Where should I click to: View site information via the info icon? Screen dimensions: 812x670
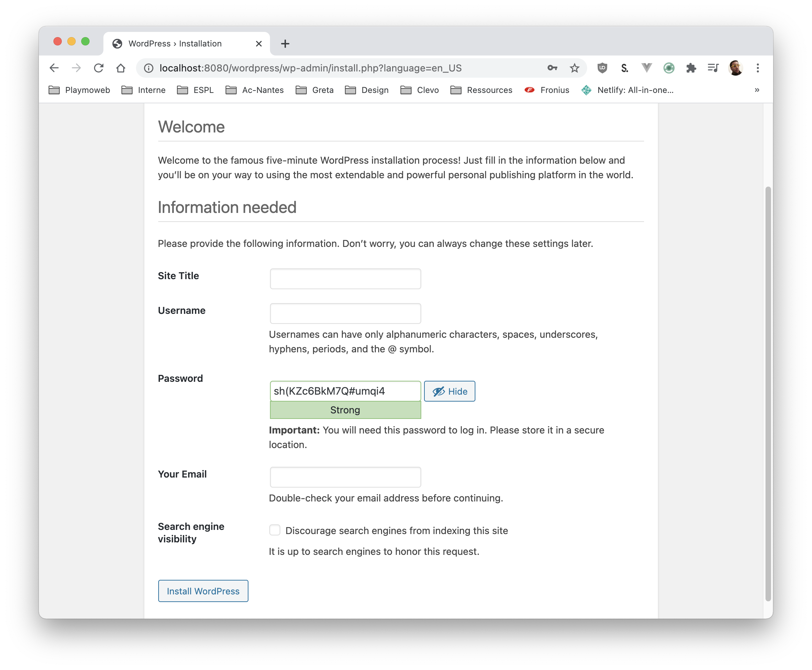click(x=148, y=68)
